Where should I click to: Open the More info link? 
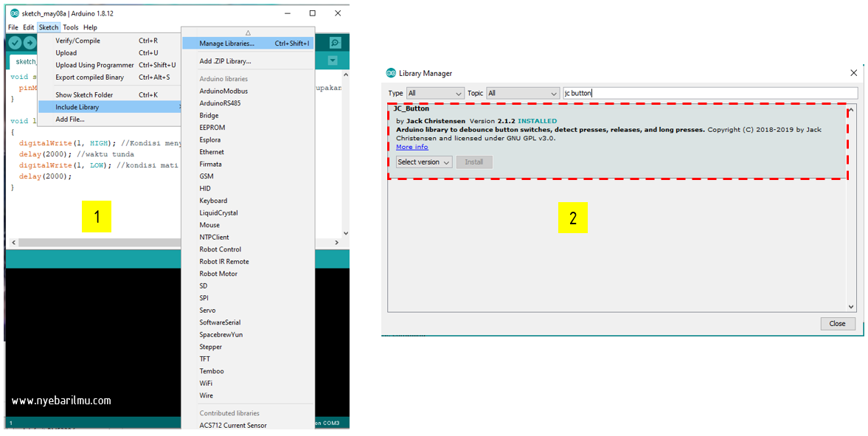(412, 147)
